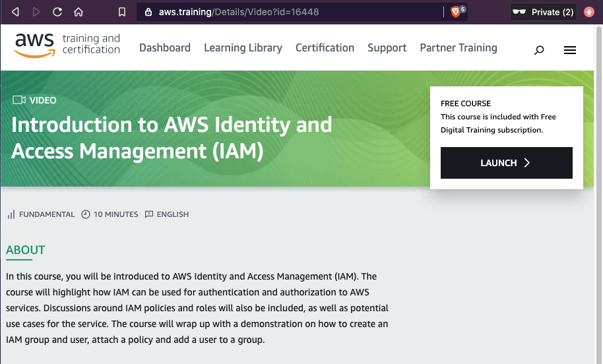Bookmark this page using the bookmark icon
This screenshot has height=364, width=603.
pos(121,12)
